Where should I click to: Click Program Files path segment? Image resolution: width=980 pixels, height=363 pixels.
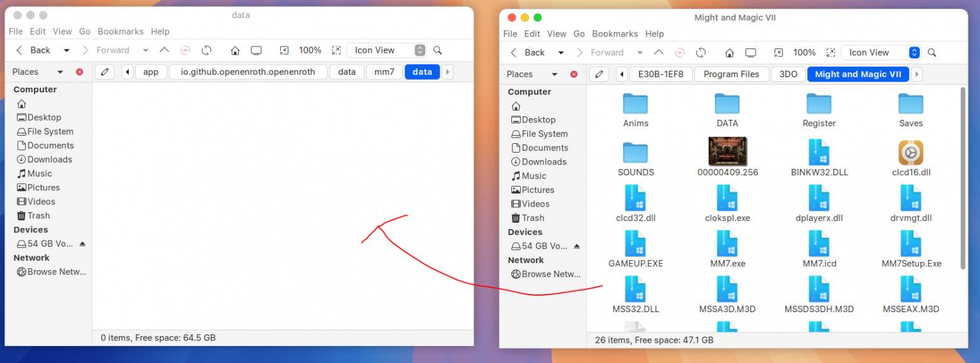pos(731,74)
